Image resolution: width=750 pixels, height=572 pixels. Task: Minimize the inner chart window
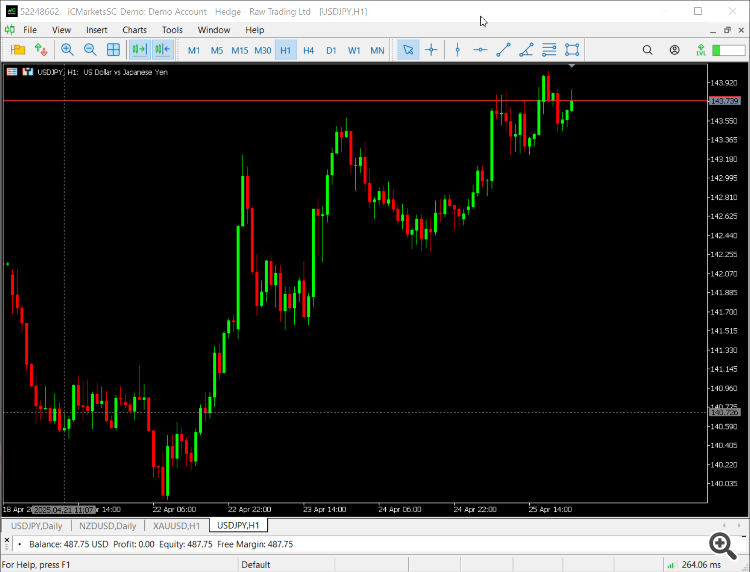pyautogui.click(x=713, y=31)
